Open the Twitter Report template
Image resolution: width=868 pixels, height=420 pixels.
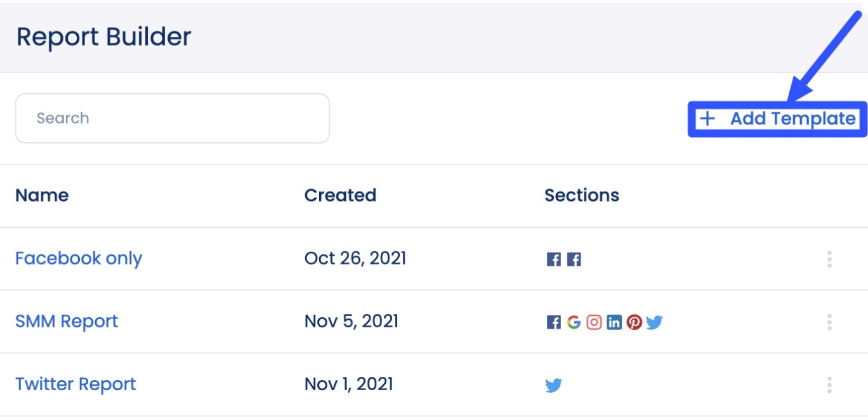point(76,384)
